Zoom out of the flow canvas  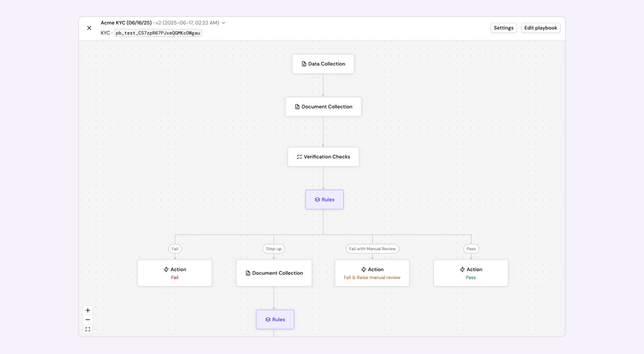coord(88,320)
